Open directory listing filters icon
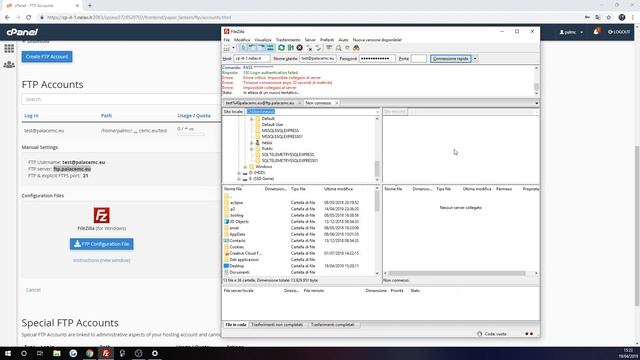This screenshot has width=640, height=360. (329, 48)
